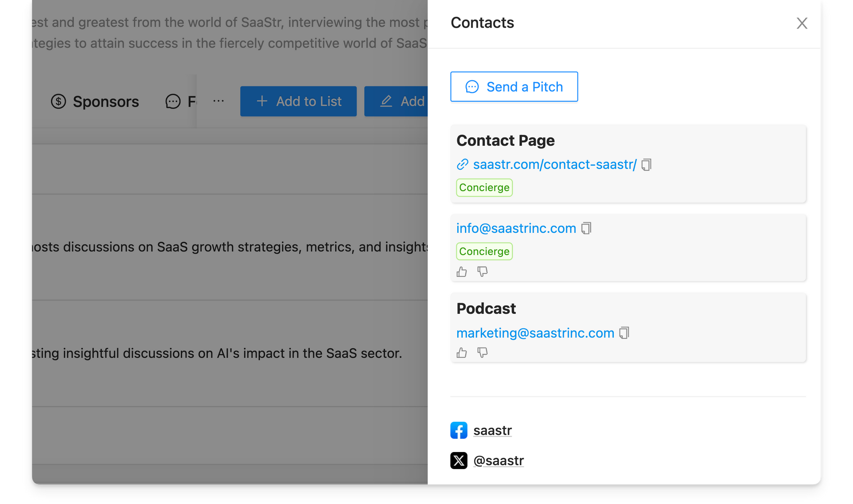Thumbs down the info@saastrinc.com contact
Image resolution: width=853 pixels, height=504 pixels.
tap(483, 272)
